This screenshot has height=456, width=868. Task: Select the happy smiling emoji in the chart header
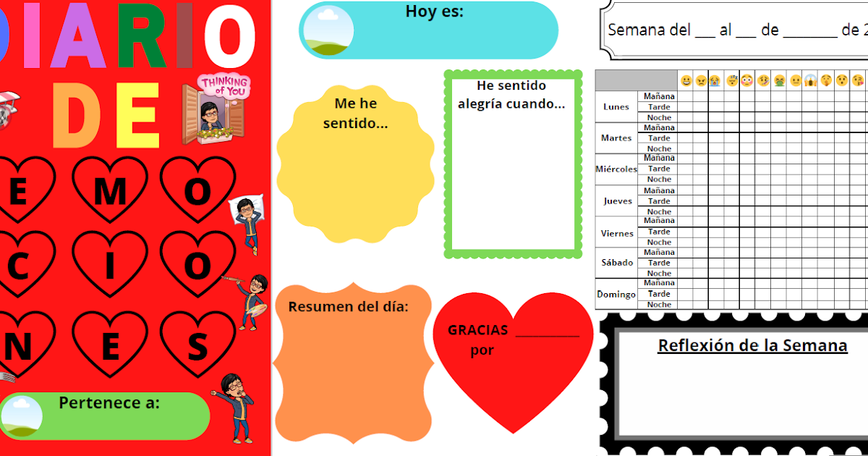pyautogui.click(x=686, y=80)
